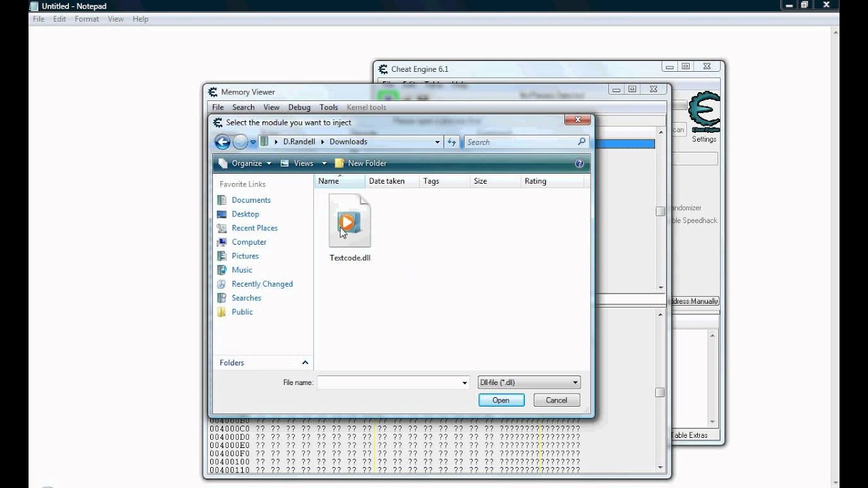Image resolution: width=868 pixels, height=488 pixels.
Task: Select the Textcode.dll file icon
Action: pyautogui.click(x=350, y=221)
